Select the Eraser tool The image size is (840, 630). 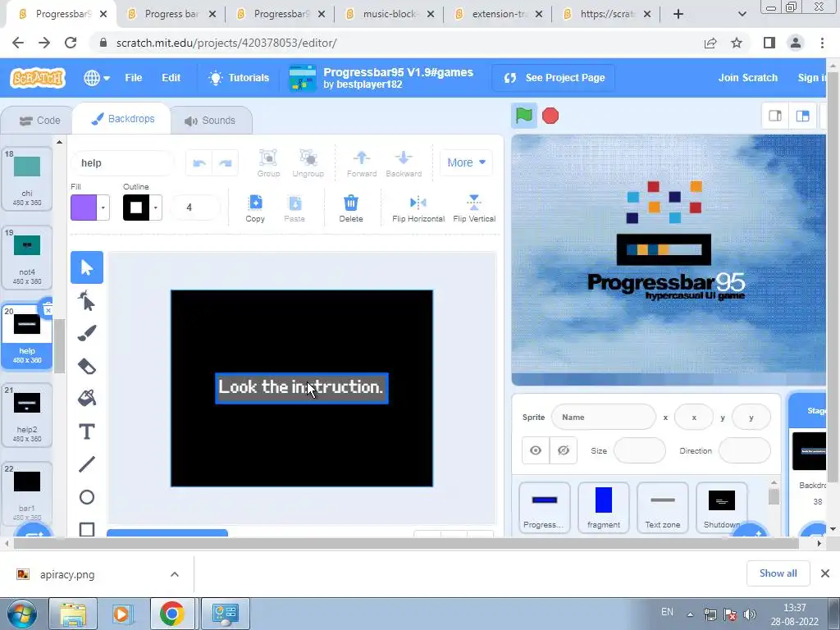(87, 367)
